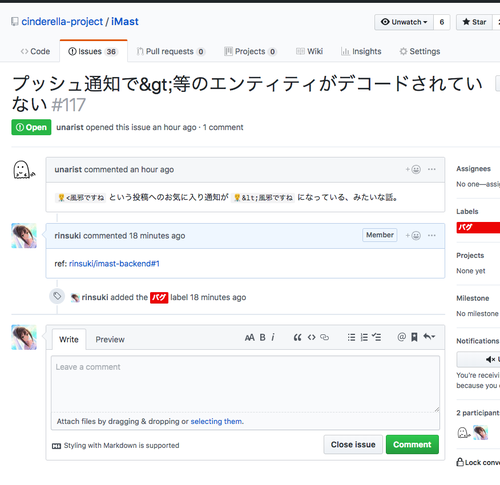Screen dimensions: 500x485
Task: Open saved replies arrow dropdown
Action: pyautogui.click(x=429, y=337)
